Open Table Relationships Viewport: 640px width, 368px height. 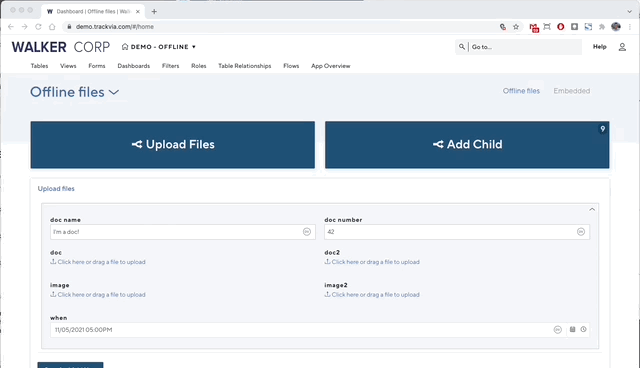pyautogui.click(x=244, y=66)
